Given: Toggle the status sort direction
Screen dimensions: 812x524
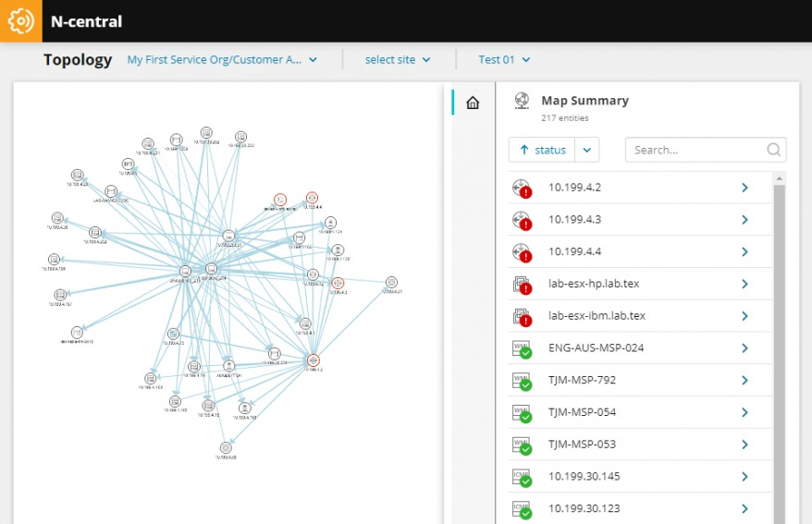Looking at the screenshot, I should tap(542, 150).
